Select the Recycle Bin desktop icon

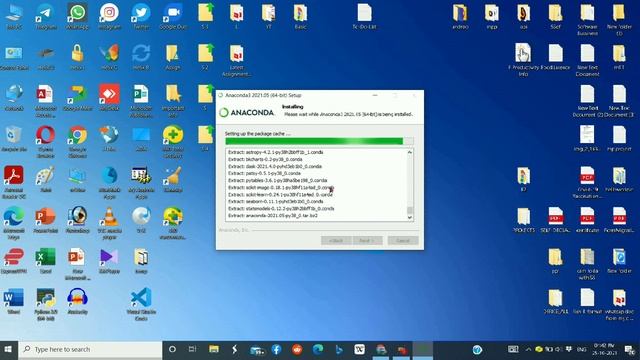pos(13,139)
